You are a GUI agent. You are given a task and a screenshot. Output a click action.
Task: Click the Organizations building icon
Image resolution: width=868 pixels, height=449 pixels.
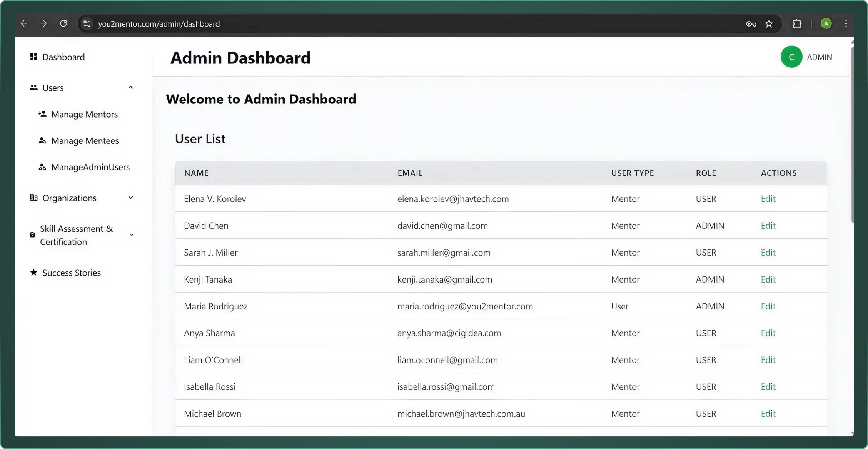(34, 198)
